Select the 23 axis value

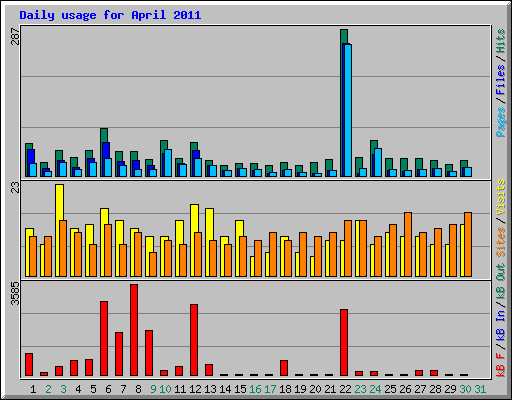(x=15, y=188)
